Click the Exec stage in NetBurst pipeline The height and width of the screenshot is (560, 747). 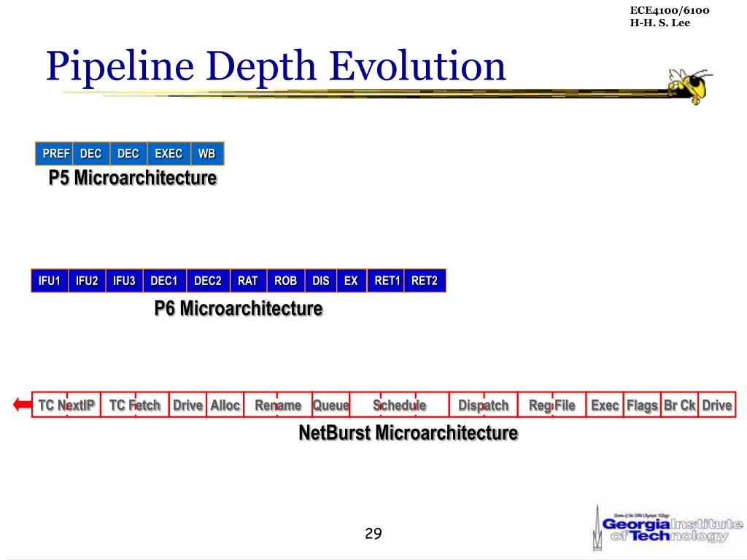[605, 405]
